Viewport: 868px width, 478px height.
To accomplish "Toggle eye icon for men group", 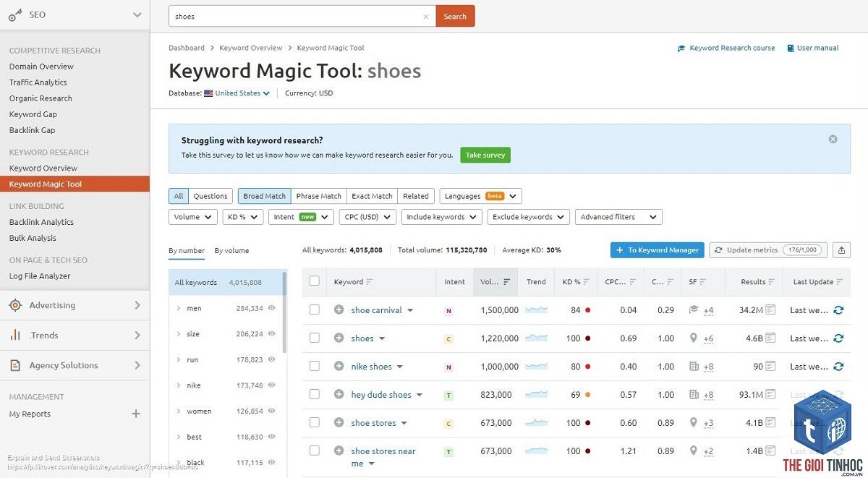I will [x=272, y=308].
